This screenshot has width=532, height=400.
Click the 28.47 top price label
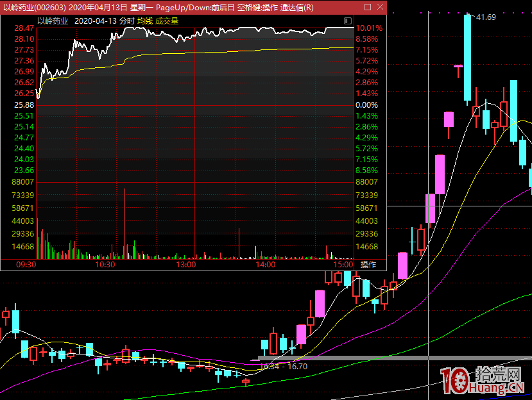(x=24, y=28)
